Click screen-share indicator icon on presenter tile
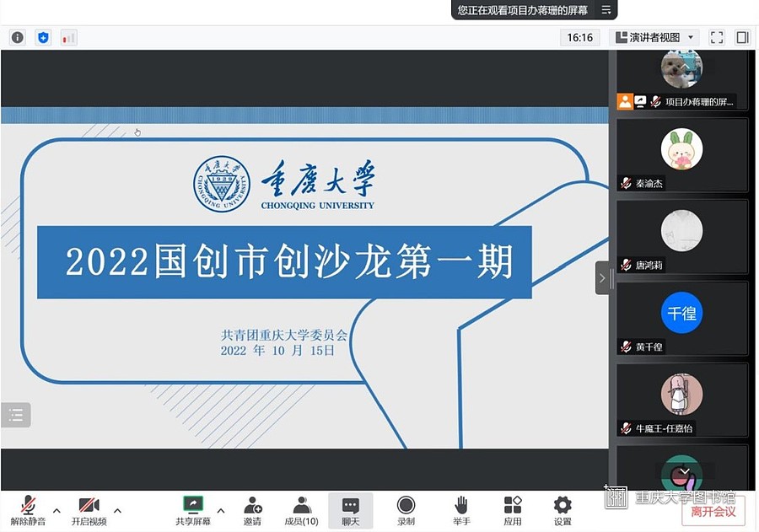This screenshot has width=759, height=532. tap(640, 101)
